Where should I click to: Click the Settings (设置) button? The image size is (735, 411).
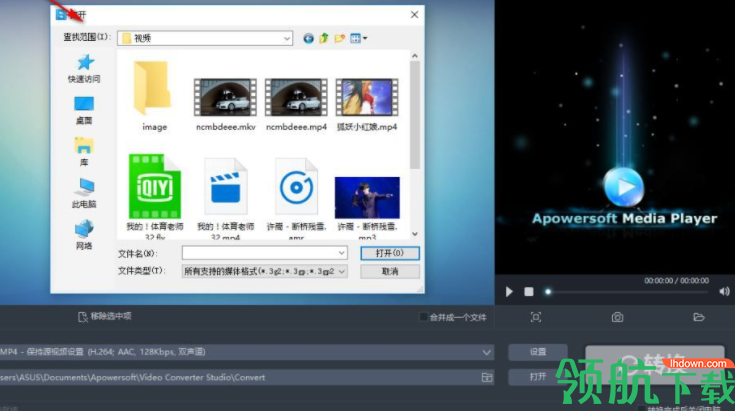538,352
